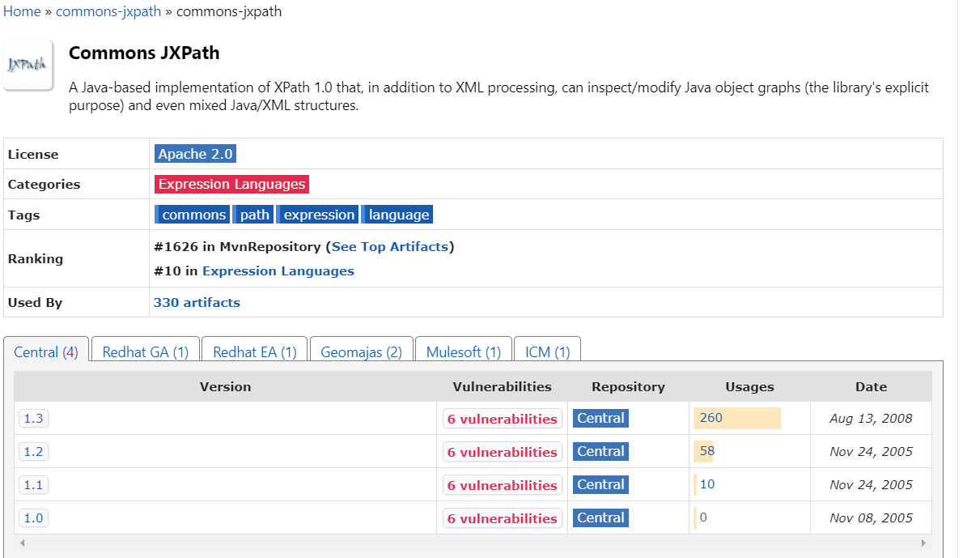This screenshot has width=980, height=558.
Task: Switch to the Redhat GA tab
Action: (x=145, y=351)
